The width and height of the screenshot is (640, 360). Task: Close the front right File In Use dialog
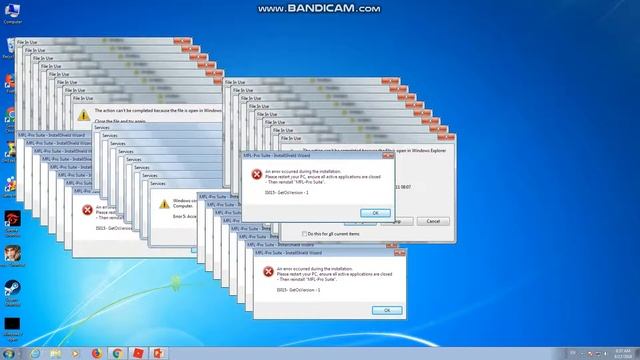447,138
